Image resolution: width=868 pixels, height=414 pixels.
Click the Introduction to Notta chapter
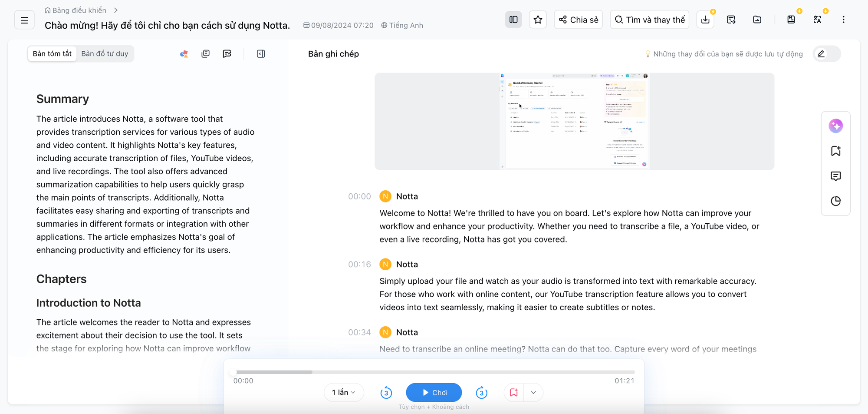coord(89,303)
